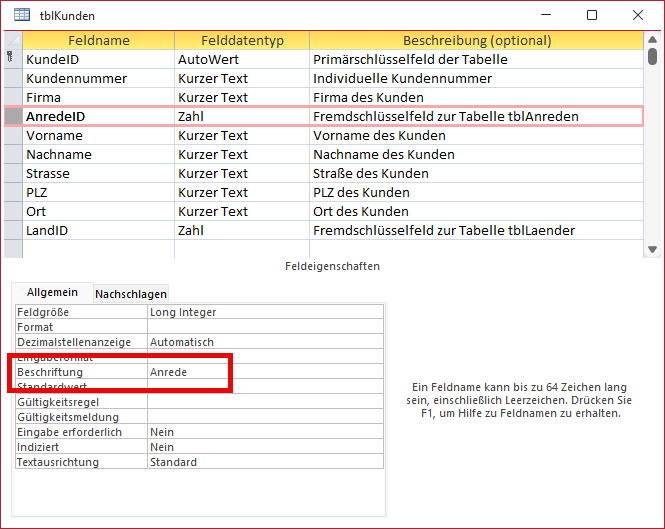Close the tblKunden window

click(x=638, y=15)
